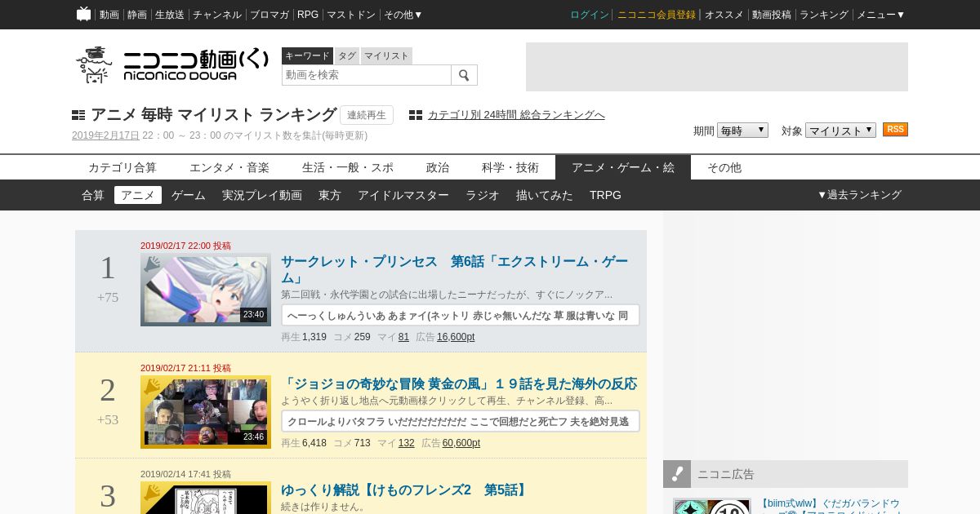Open 静画 in the top navigation
Screen dimensions: 980x514
137,15
